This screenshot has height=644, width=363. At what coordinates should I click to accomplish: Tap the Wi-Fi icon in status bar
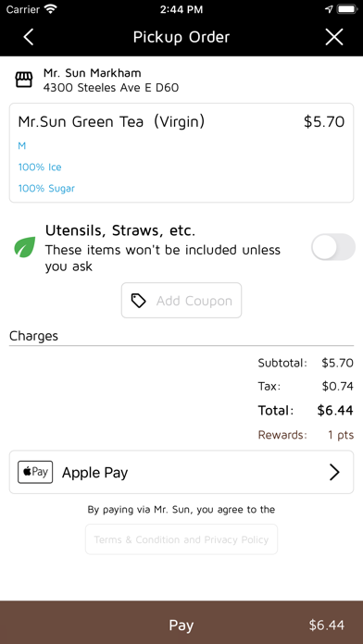tap(51, 9)
